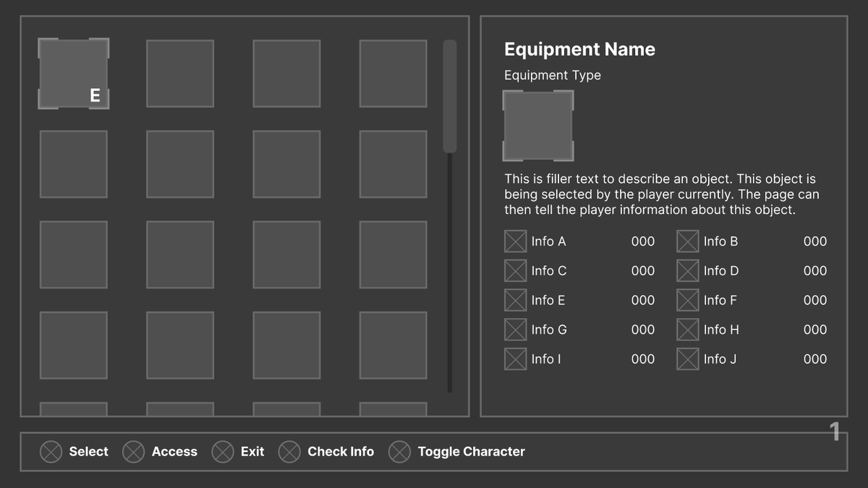Click the 000 value for Info A
The image size is (868, 488).
pos(643,241)
